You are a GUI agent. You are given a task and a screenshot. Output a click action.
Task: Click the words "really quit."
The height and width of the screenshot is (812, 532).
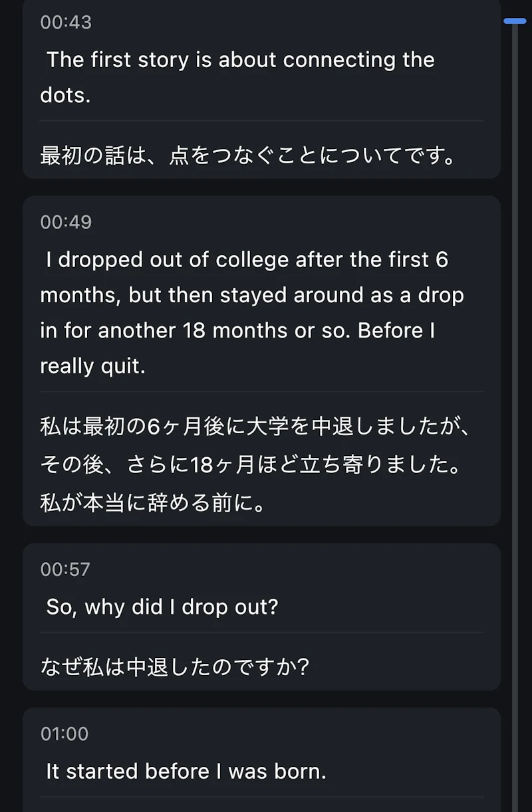[x=92, y=366]
